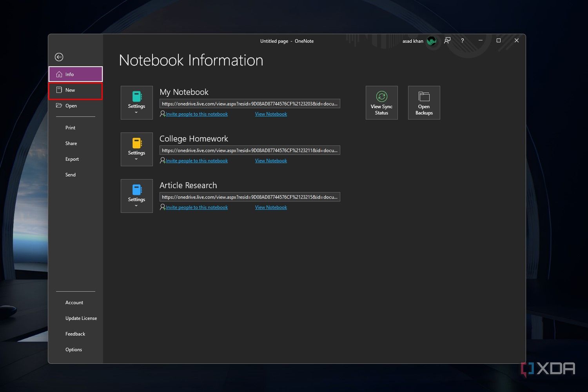Close the OneNote window
Image resolution: width=588 pixels, height=392 pixels.
pos(517,40)
